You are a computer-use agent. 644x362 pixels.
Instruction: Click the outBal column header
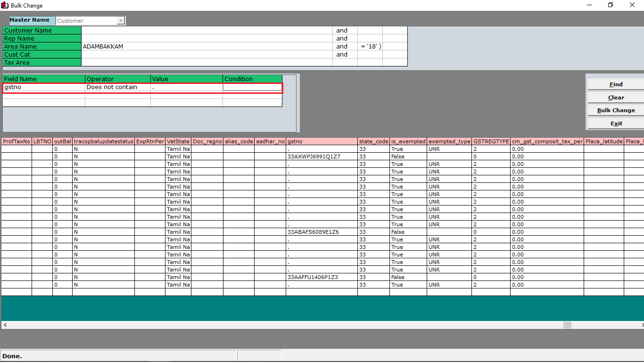click(x=63, y=141)
